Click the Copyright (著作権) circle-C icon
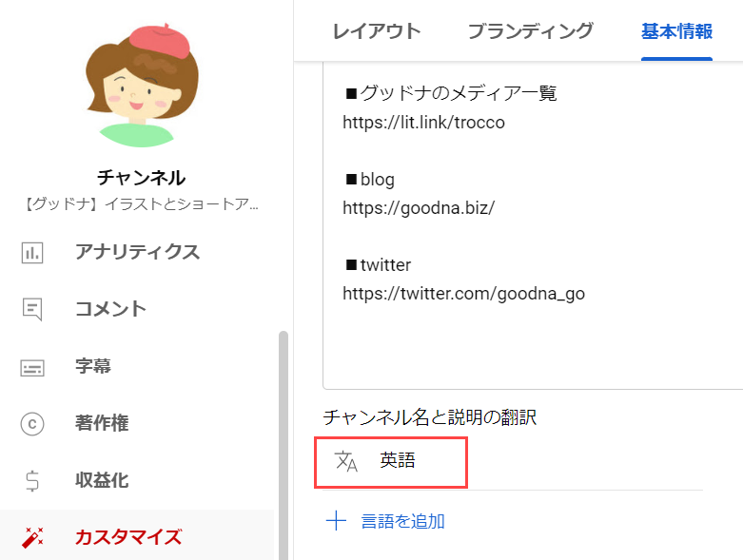 click(32, 424)
